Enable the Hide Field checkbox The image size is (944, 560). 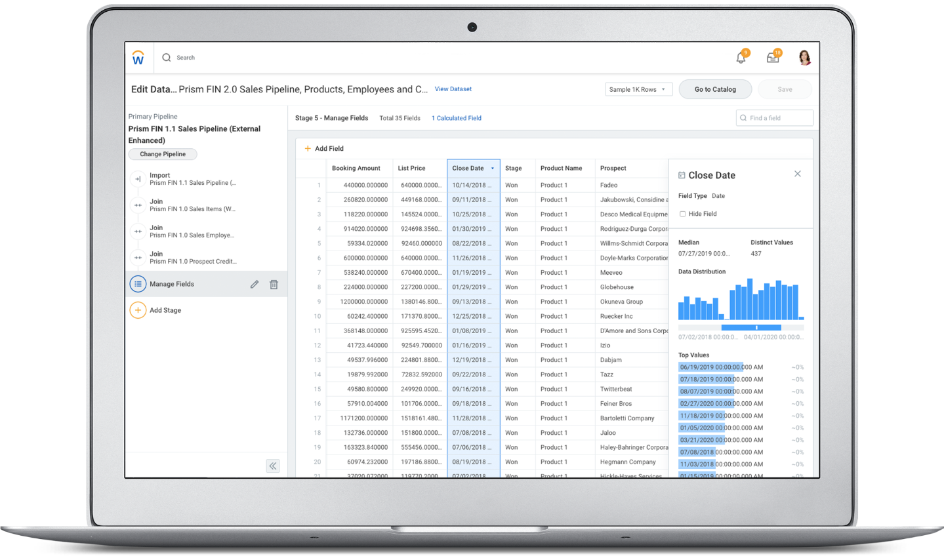(682, 213)
